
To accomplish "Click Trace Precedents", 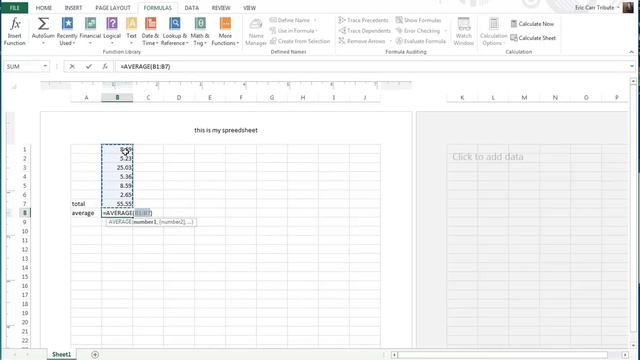I will point(364,20).
